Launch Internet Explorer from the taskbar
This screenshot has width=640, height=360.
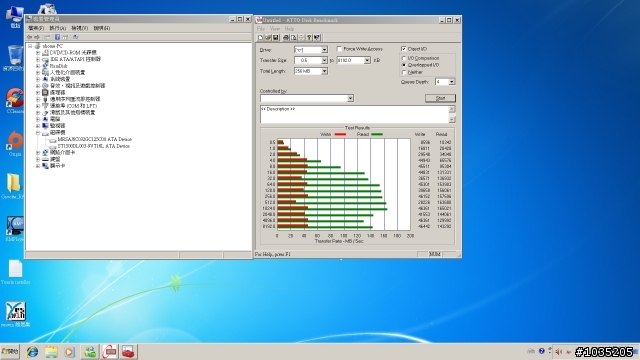click(32, 352)
